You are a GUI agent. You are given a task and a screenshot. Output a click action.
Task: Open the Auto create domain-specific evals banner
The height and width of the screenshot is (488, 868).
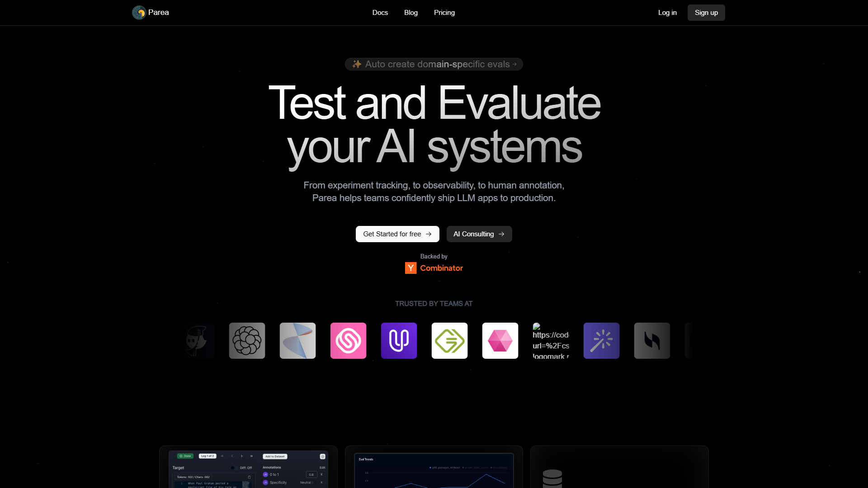[x=434, y=64]
